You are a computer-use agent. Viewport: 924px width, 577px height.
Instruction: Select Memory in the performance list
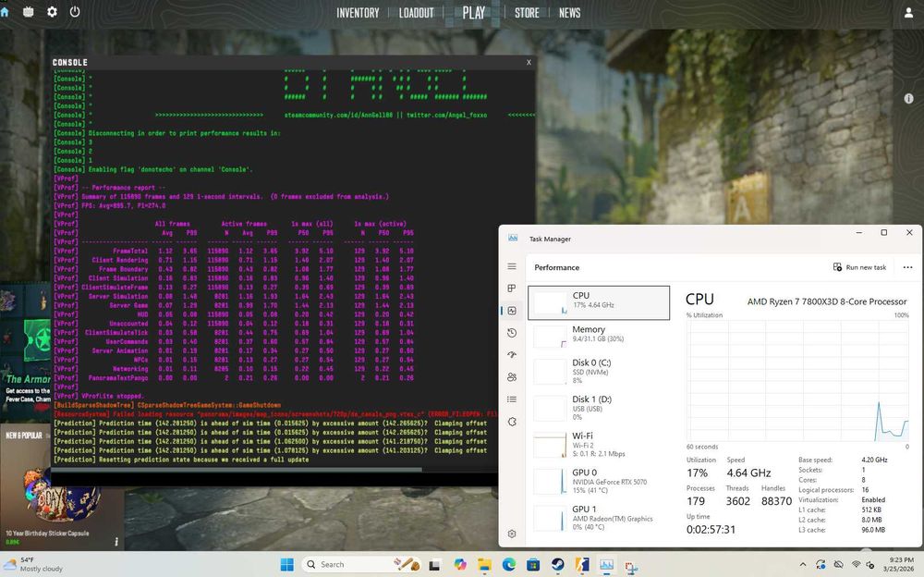click(599, 337)
